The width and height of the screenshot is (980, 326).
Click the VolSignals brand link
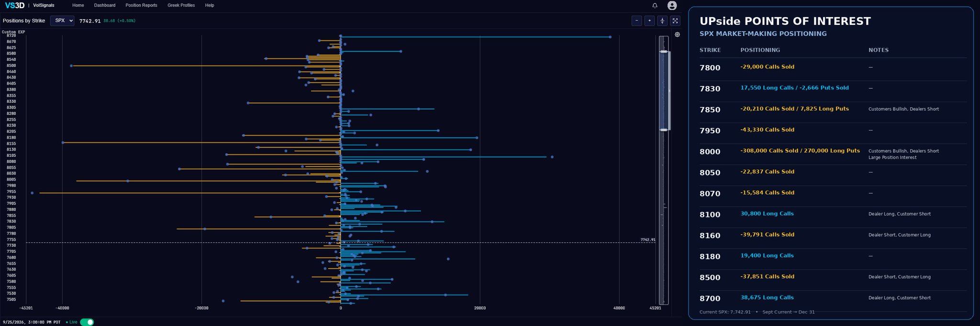click(44, 5)
